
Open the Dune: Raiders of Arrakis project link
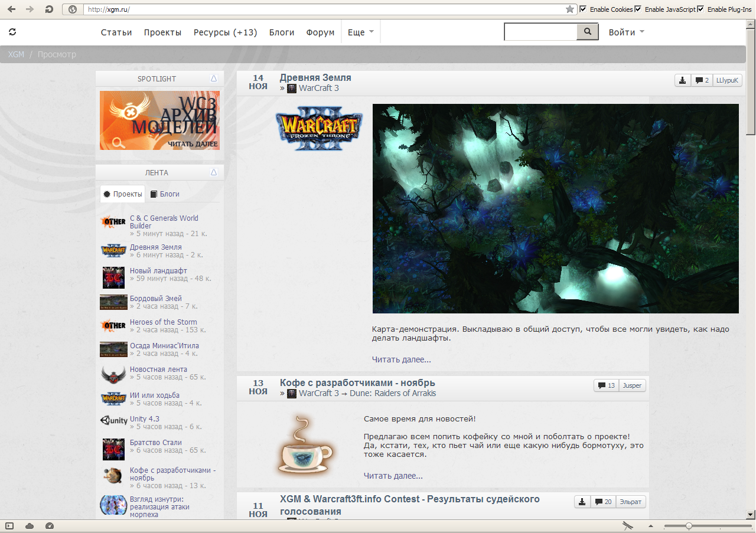(x=393, y=393)
